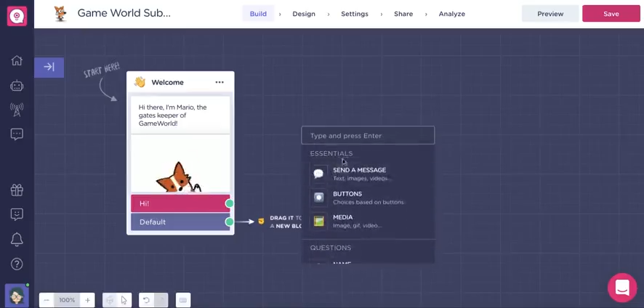Undo the last action

[146, 300]
